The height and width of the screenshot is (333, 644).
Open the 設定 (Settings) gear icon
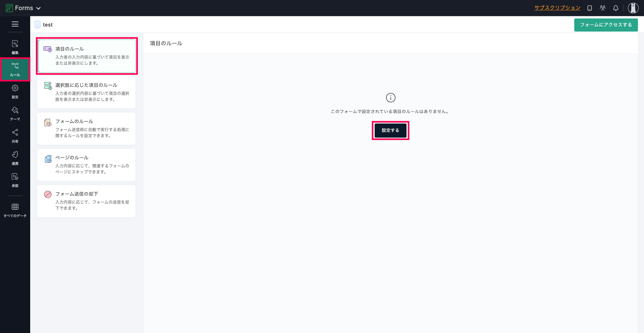pos(15,91)
